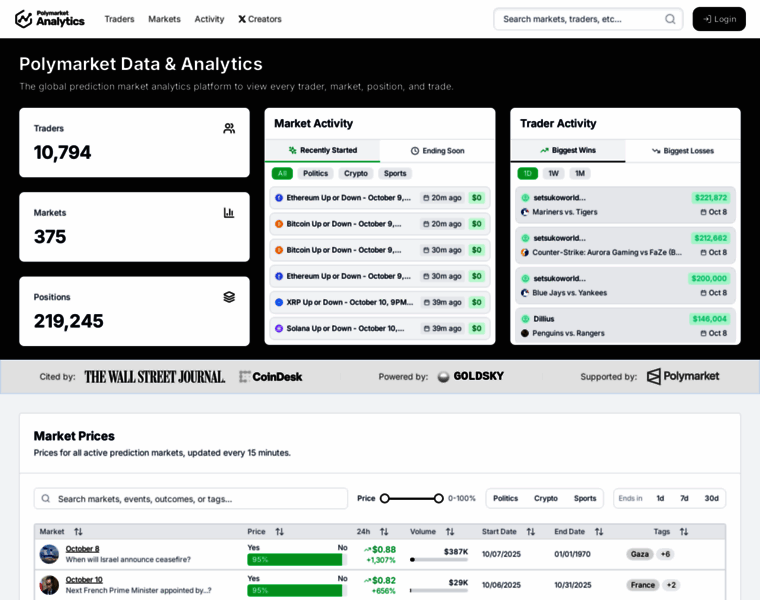
Task: Click the search magnifier icon in header
Action: pyautogui.click(x=670, y=19)
